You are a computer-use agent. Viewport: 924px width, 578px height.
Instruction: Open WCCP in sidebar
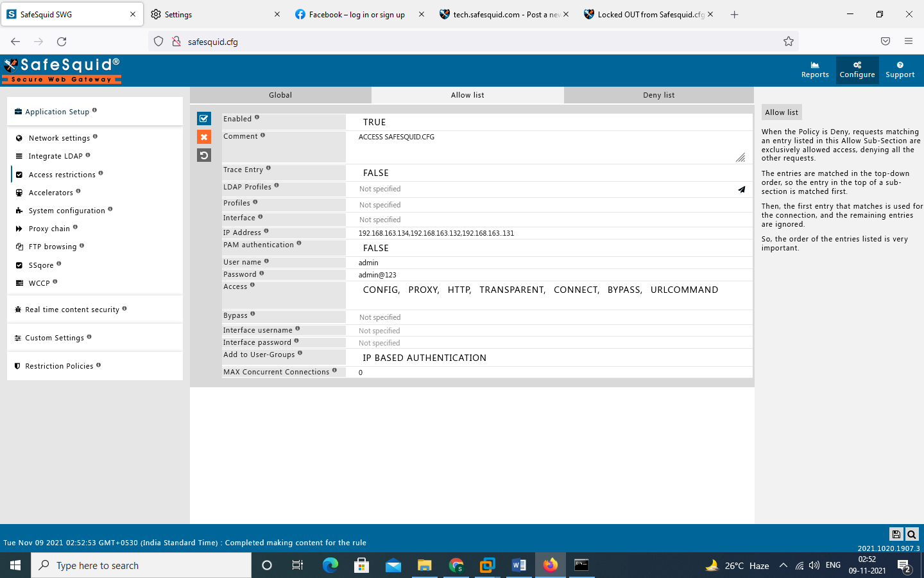39,283
